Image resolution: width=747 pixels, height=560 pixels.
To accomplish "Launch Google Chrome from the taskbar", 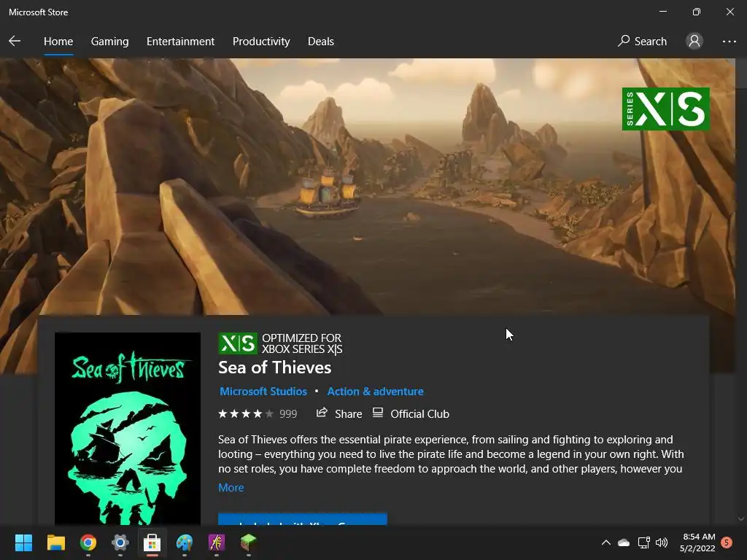I will [88, 542].
